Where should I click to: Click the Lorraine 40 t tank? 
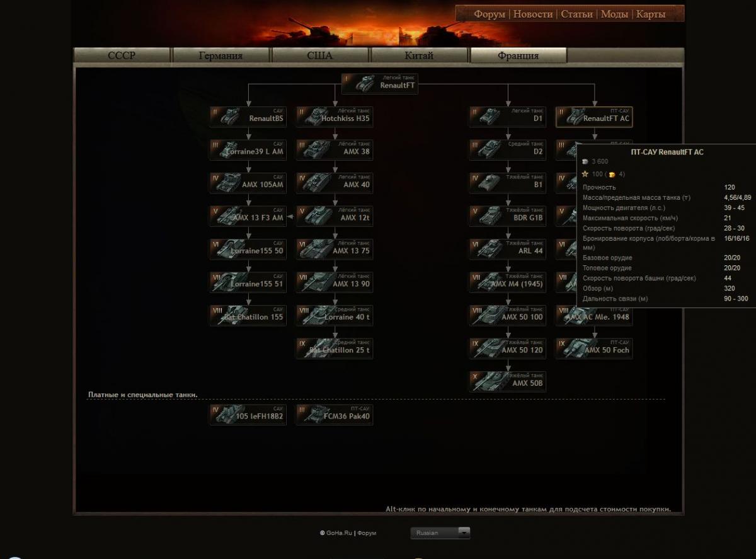[x=335, y=315]
